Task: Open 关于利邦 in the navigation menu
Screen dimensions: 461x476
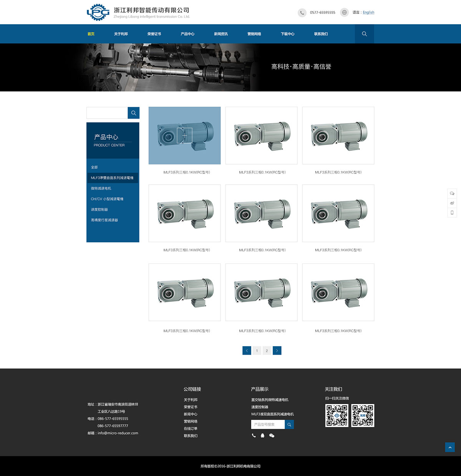Action: click(121, 34)
